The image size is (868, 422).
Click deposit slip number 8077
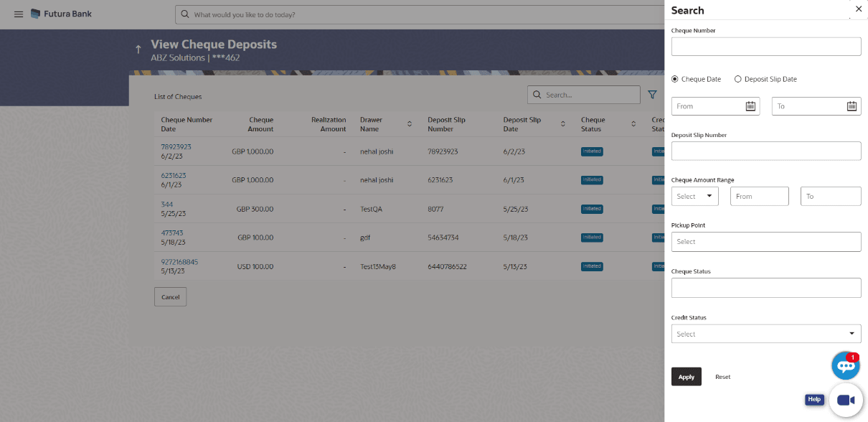click(x=435, y=209)
